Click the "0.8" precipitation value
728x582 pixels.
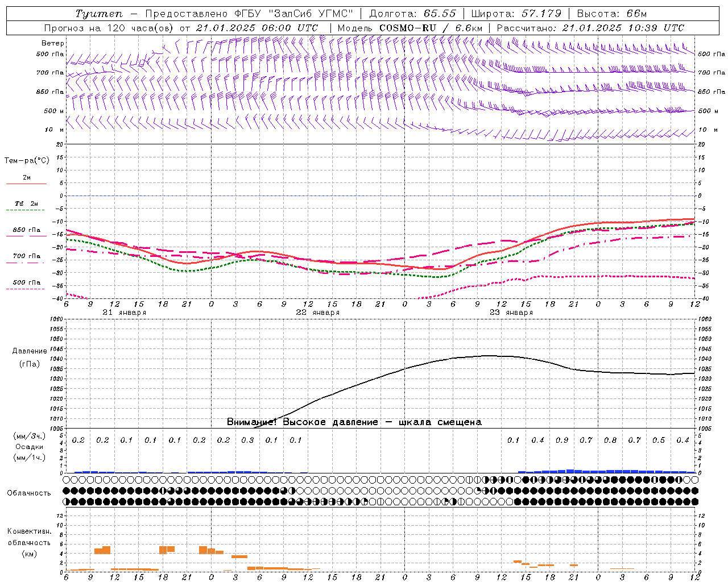coord(610,440)
